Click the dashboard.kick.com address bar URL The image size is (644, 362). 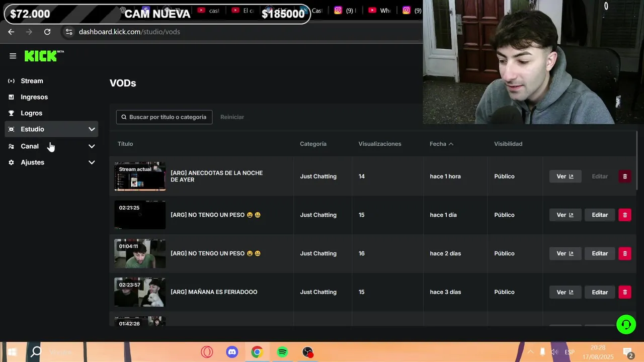tap(129, 32)
